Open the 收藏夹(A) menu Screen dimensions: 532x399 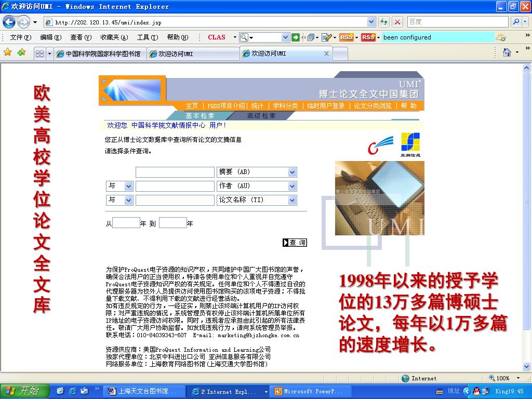pyautogui.click(x=114, y=37)
